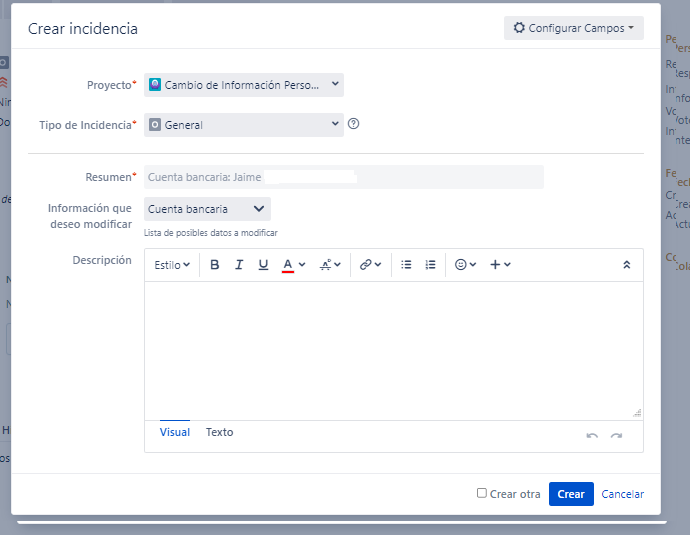Screen dimensions: 690x535
Task: Open the insert more content plus menu
Action: click(500, 264)
